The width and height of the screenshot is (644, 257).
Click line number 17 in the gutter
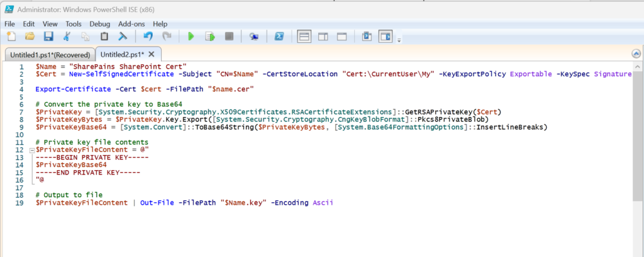[19, 188]
